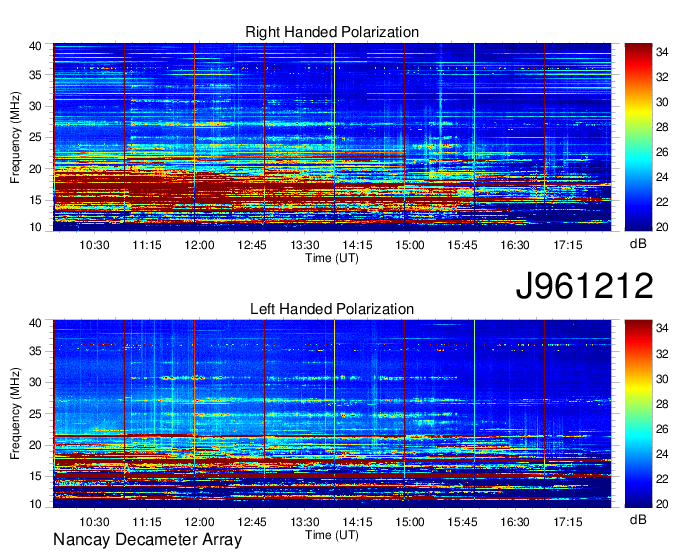Click the 30 dB value on Right Handed colorbar
The image size is (680, 552).
[662, 102]
